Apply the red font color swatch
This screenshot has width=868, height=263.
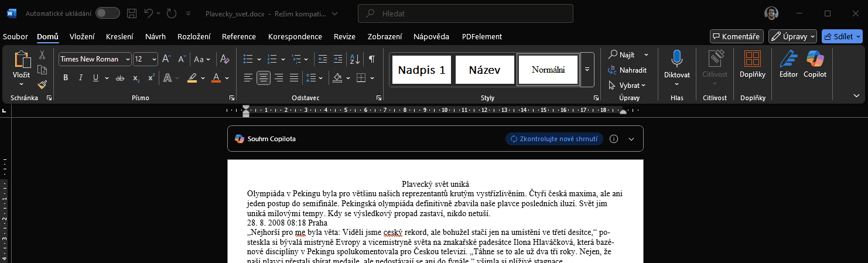click(x=216, y=78)
